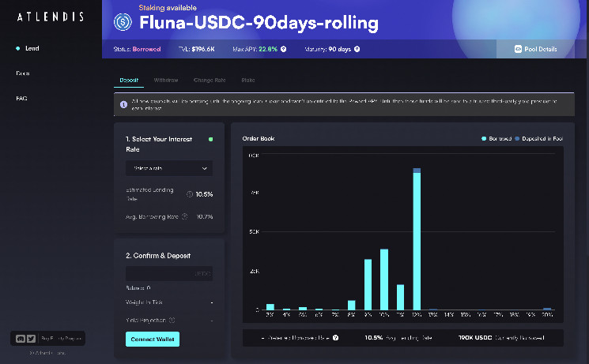Viewport: 589px width, 364px height.
Task: Click the Yield Projection help icon
Action: coord(172,320)
